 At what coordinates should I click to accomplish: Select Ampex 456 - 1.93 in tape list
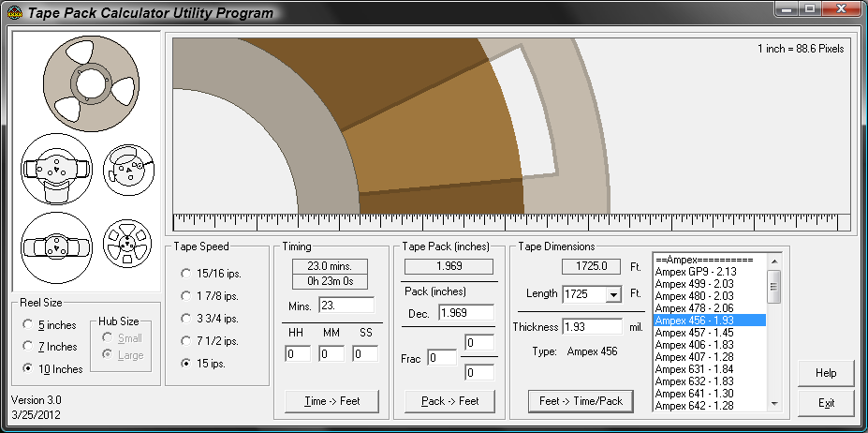coord(709,321)
